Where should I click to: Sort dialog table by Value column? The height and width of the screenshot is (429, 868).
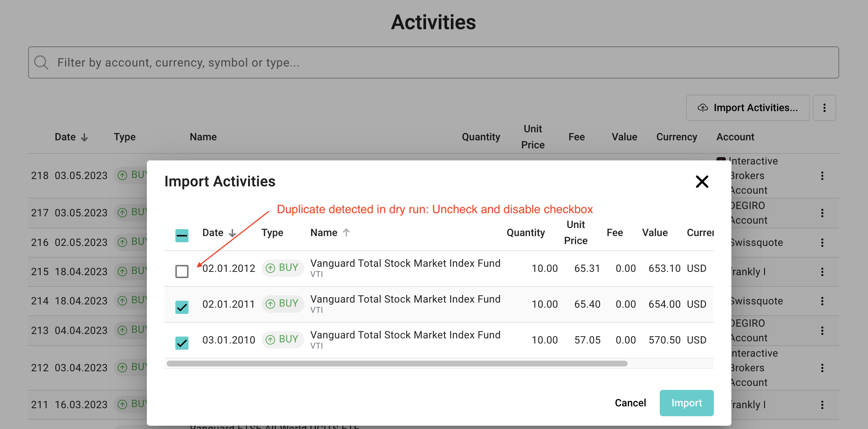pos(655,233)
